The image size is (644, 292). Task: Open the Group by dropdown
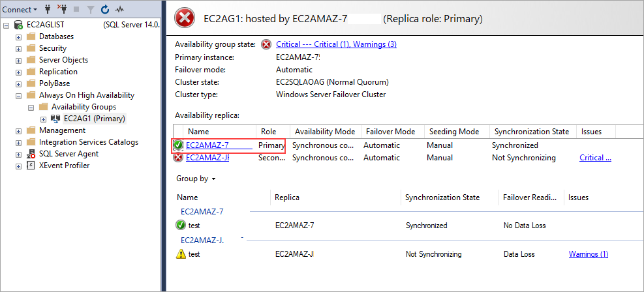tap(196, 179)
